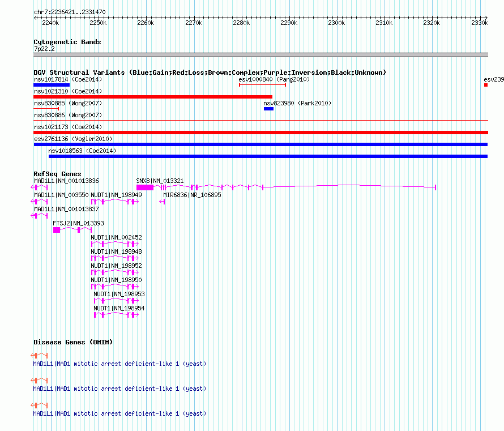504x431 pixels.
Task: Click the 2240k ruler label
Action: click(x=50, y=23)
